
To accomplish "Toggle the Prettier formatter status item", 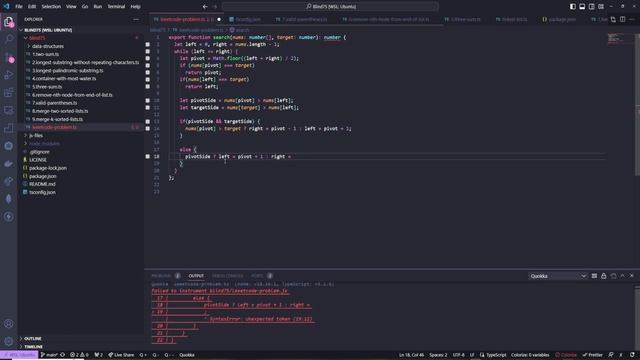I will tap(592, 355).
